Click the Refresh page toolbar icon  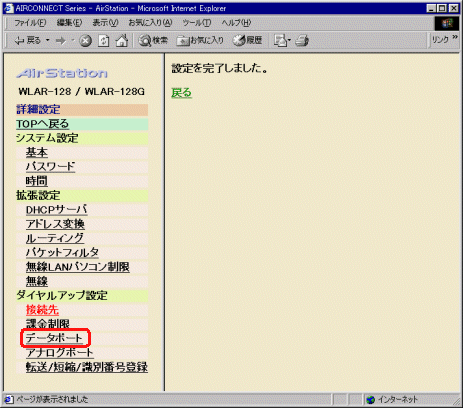pyautogui.click(x=104, y=41)
